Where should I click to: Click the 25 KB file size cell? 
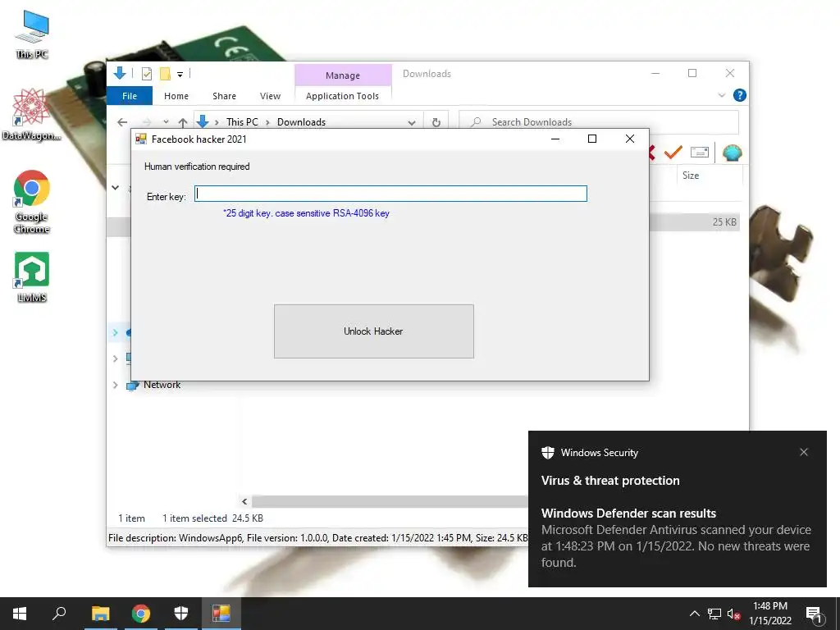(x=724, y=221)
